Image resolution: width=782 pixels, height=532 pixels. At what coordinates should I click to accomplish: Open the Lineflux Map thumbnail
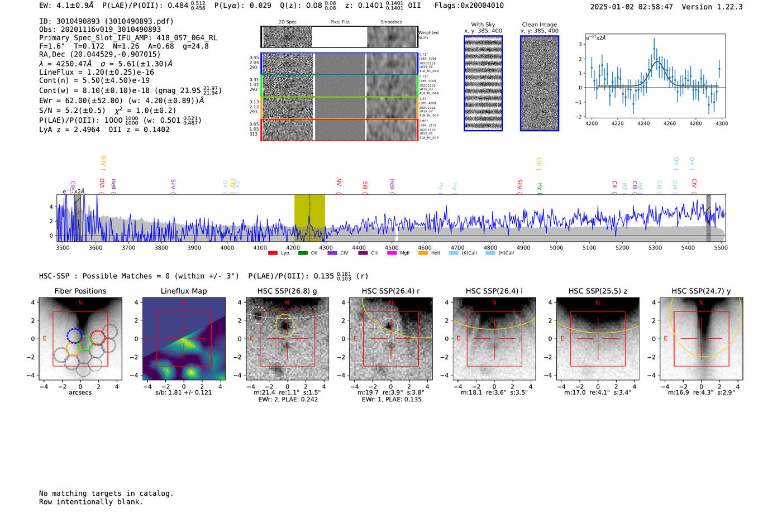tap(184, 339)
